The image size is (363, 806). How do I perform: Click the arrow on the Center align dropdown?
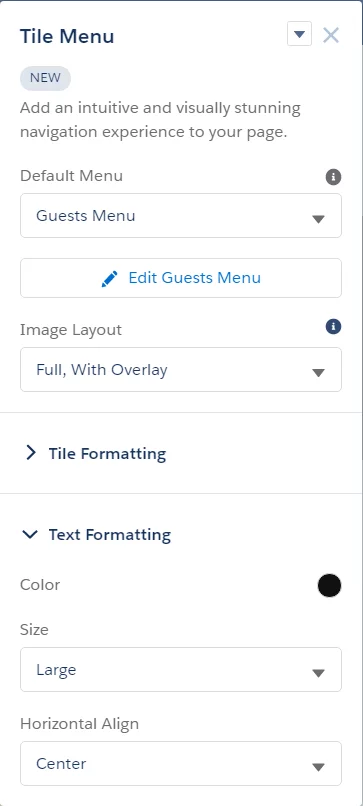tap(318, 767)
